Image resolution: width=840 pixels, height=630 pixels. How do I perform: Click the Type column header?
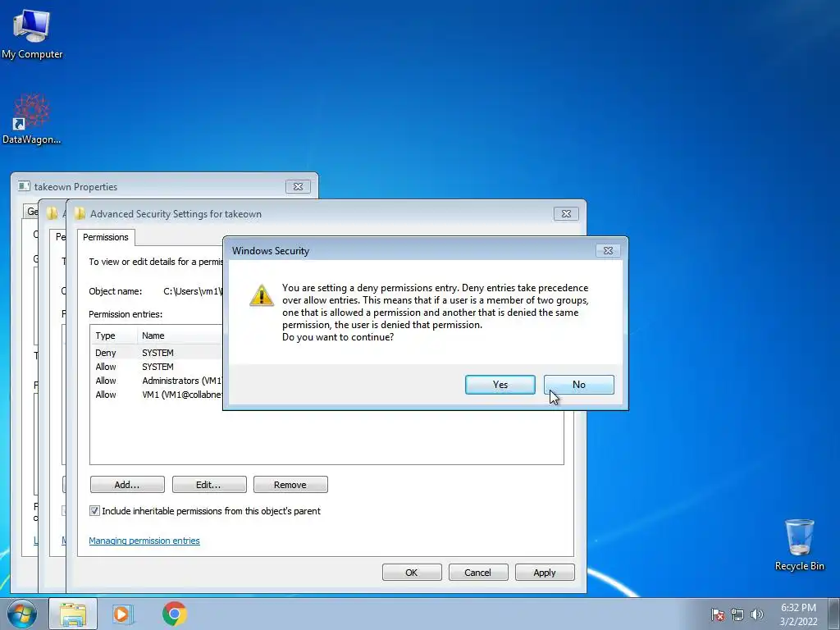pyautogui.click(x=113, y=336)
